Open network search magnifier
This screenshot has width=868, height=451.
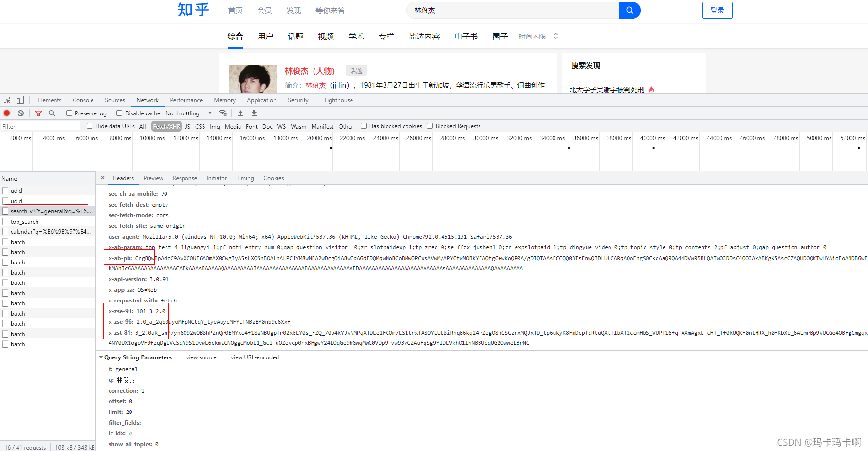[52, 113]
